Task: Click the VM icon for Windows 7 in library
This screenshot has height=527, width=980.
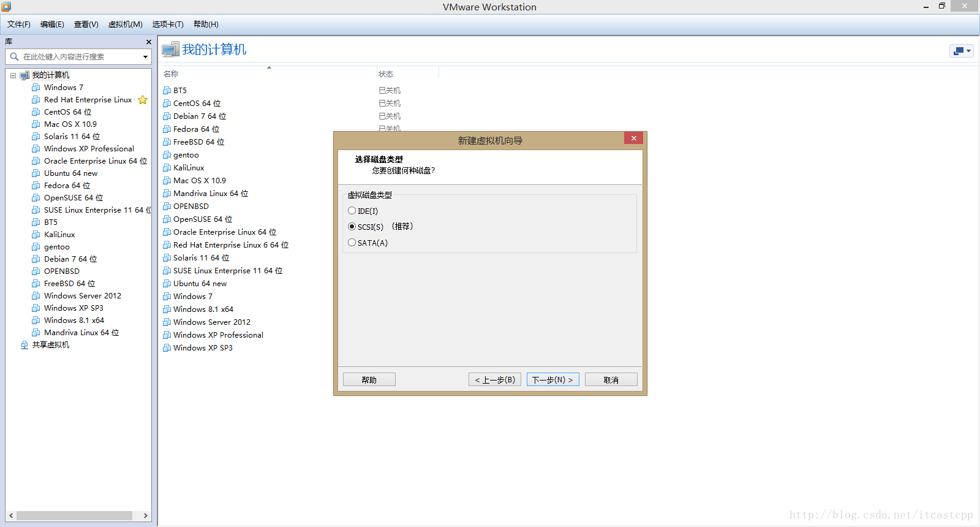Action: click(x=36, y=88)
